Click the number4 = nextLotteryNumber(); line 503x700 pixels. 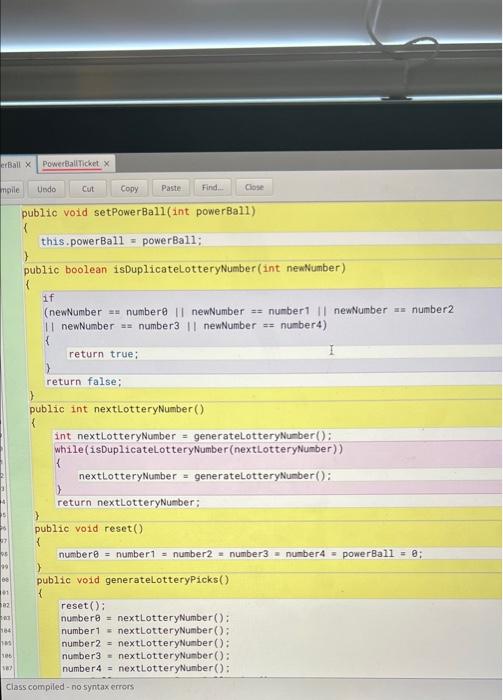coord(146,668)
